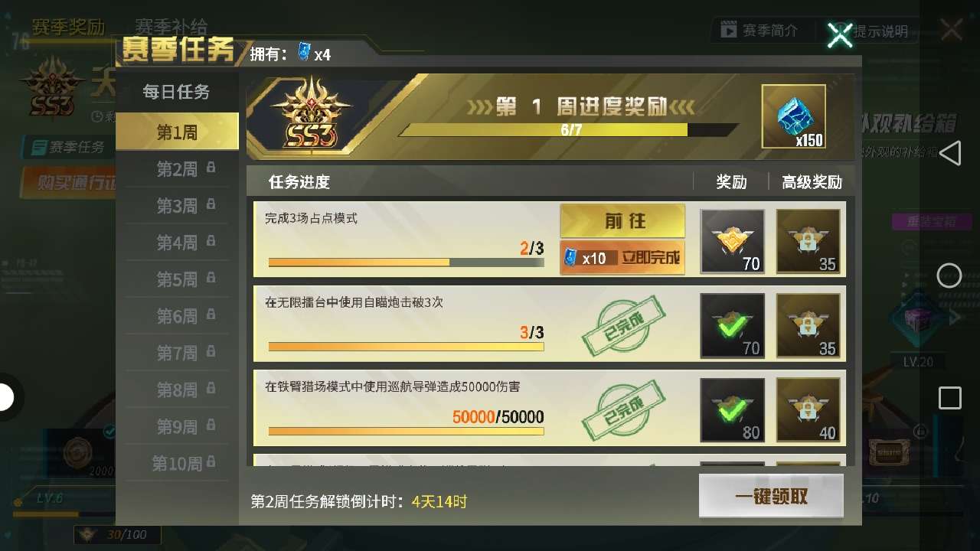The image size is (980, 551).
Task: Tap the Android recent apps square
Action: 949,398
